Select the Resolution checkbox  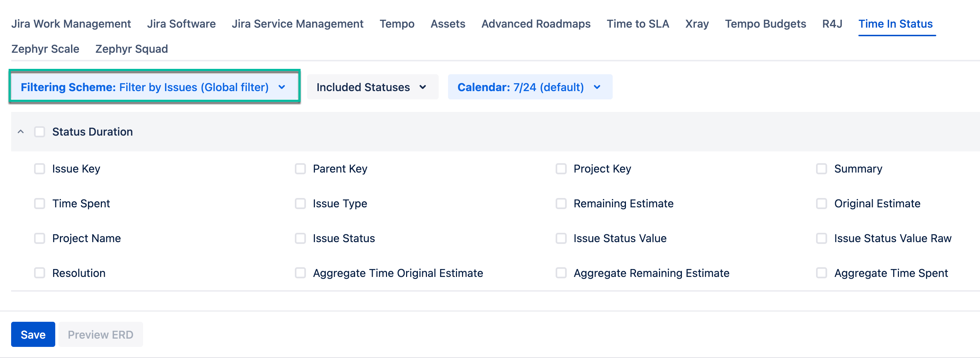click(x=39, y=273)
